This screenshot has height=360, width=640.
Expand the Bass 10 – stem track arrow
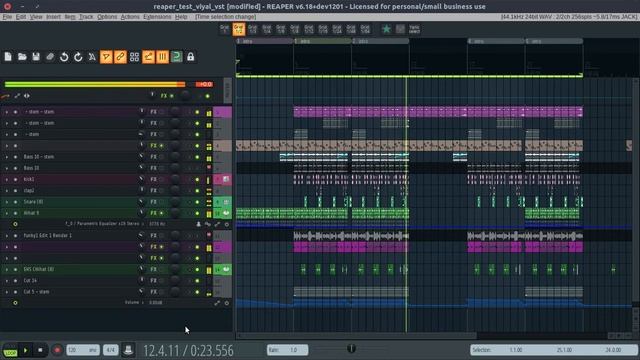tap(6, 157)
